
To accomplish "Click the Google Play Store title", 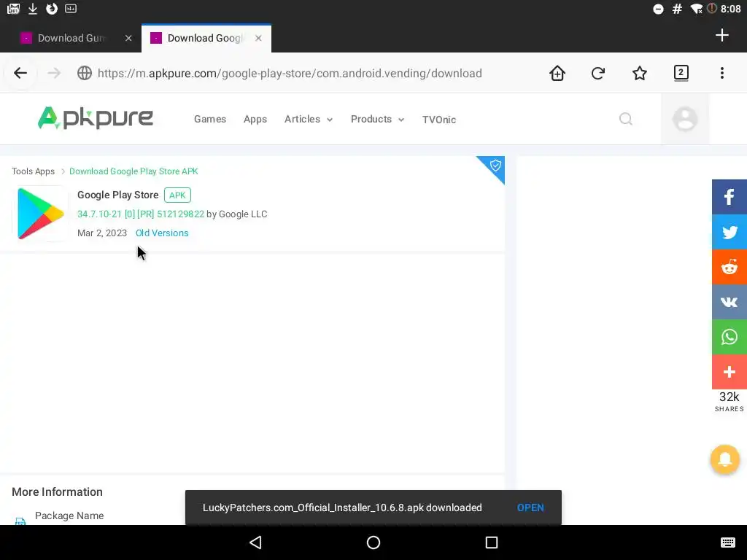I will [x=117, y=195].
